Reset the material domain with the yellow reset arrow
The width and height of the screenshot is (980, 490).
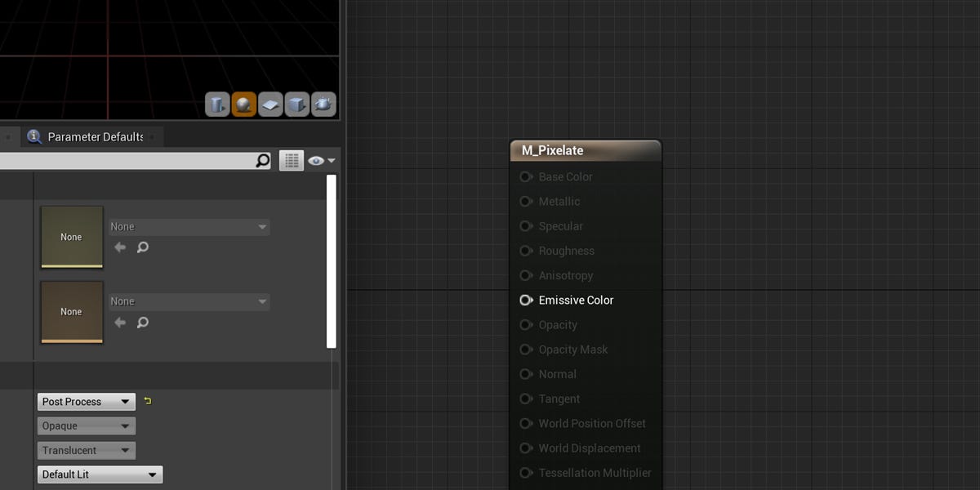147,401
